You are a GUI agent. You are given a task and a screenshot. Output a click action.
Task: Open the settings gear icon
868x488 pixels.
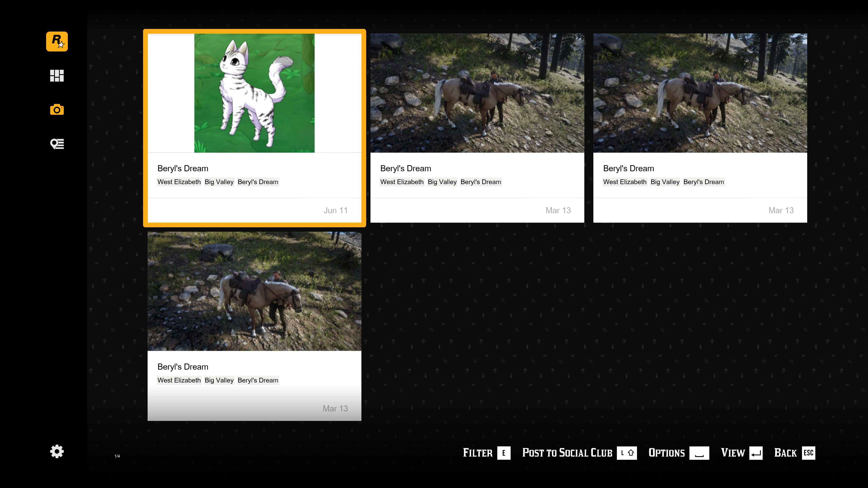[x=57, y=451]
